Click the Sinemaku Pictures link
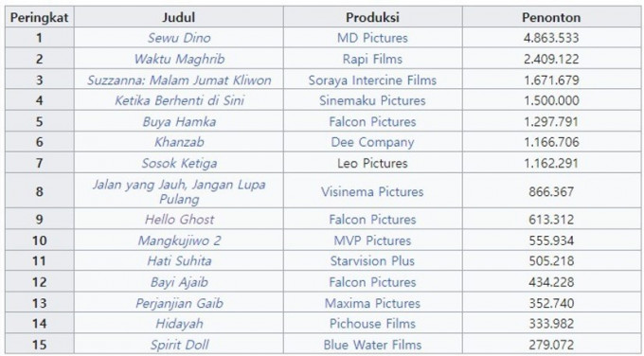The height and width of the screenshot is (356, 644). point(372,100)
